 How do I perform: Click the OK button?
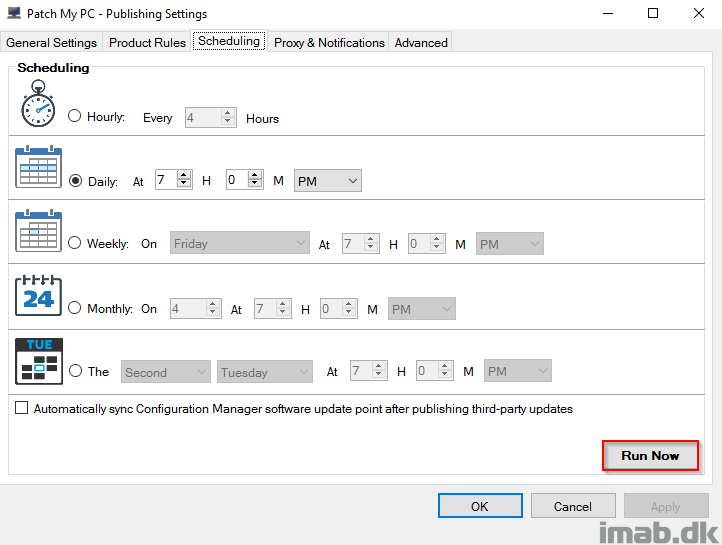point(480,506)
